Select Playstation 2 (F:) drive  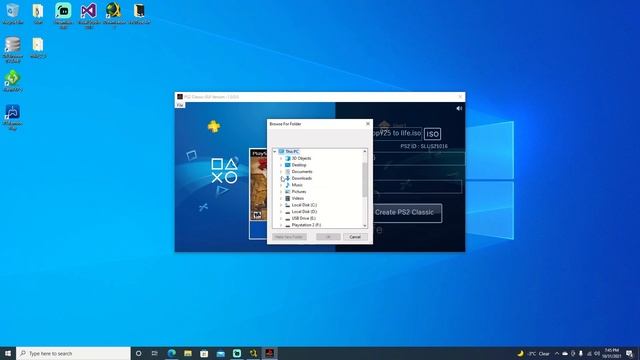(306, 225)
